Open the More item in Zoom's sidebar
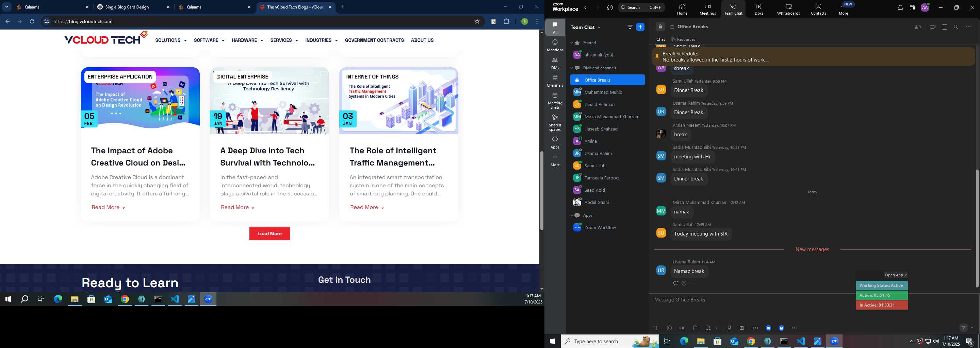The width and height of the screenshot is (980, 348). tap(555, 161)
